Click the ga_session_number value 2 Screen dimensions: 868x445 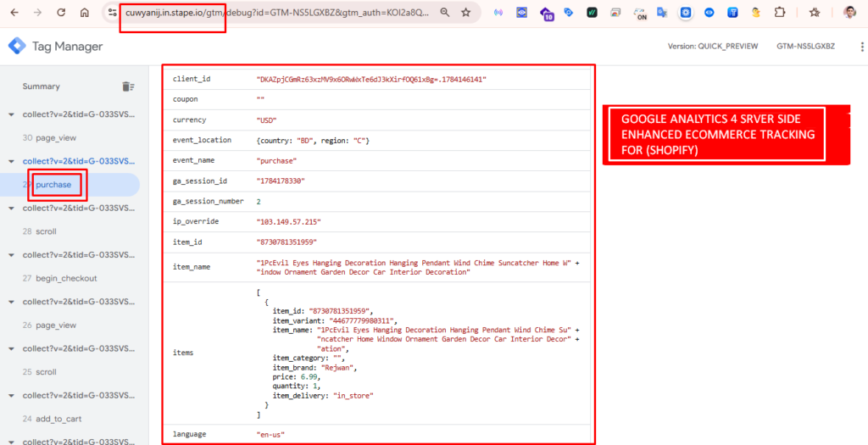[259, 202]
